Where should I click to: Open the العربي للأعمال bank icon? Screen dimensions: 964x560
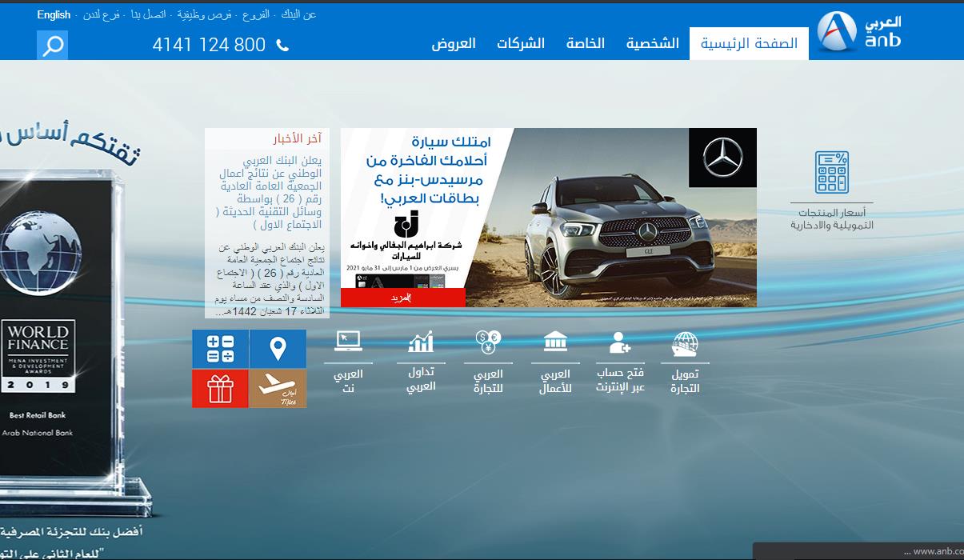click(x=555, y=342)
